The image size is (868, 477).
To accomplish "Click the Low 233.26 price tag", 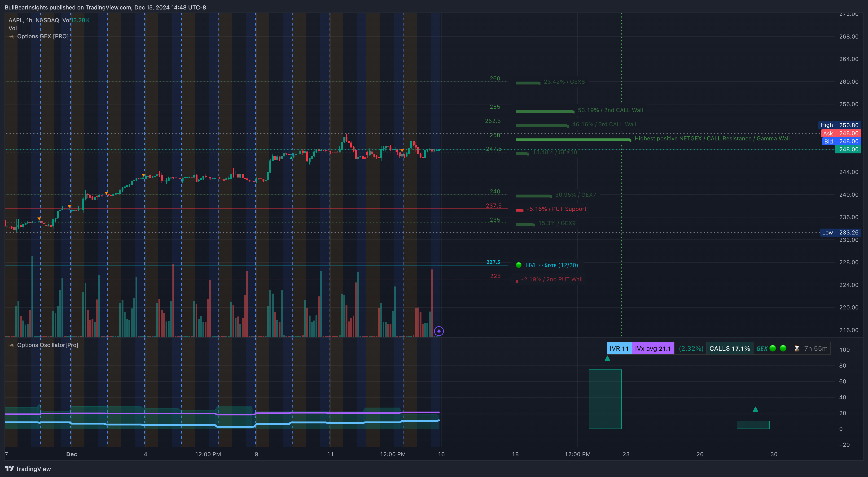I will pyautogui.click(x=841, y=232).
